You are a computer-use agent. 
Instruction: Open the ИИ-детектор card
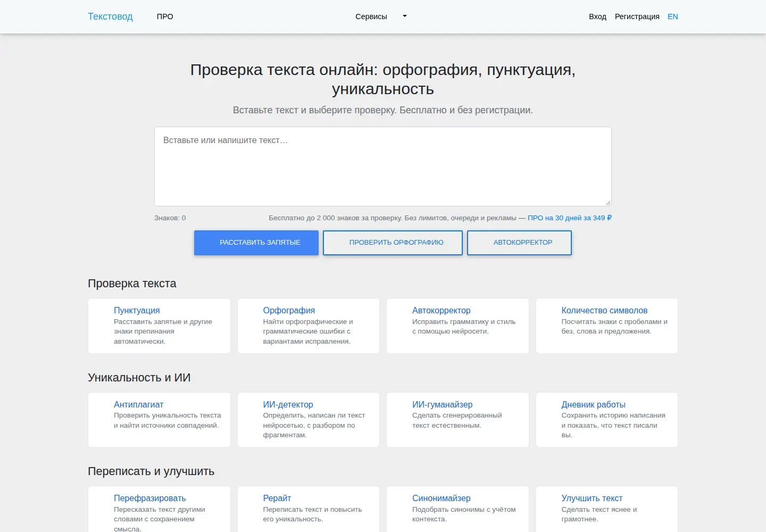(x=309, y=420)
